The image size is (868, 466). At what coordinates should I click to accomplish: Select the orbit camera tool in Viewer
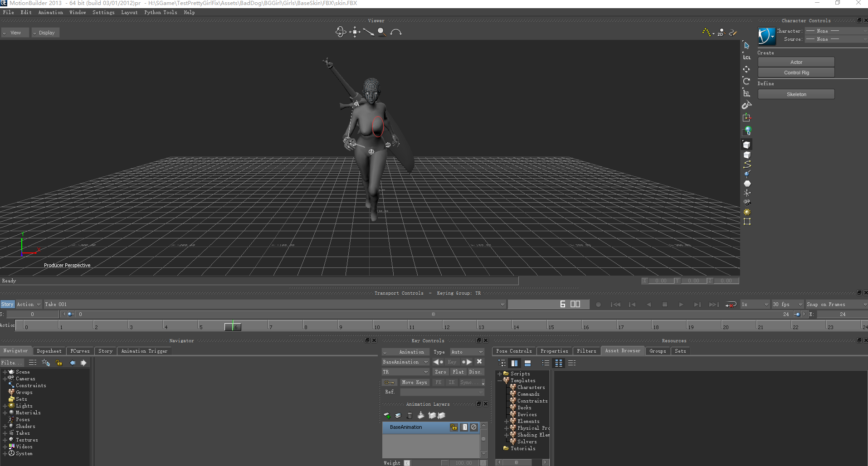click(341, 32)
